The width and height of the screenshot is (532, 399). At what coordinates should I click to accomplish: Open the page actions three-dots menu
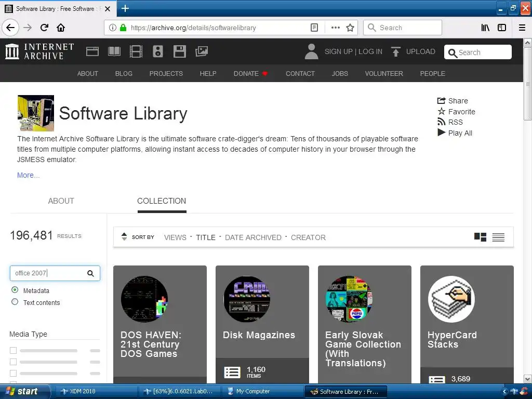(335, 28)
